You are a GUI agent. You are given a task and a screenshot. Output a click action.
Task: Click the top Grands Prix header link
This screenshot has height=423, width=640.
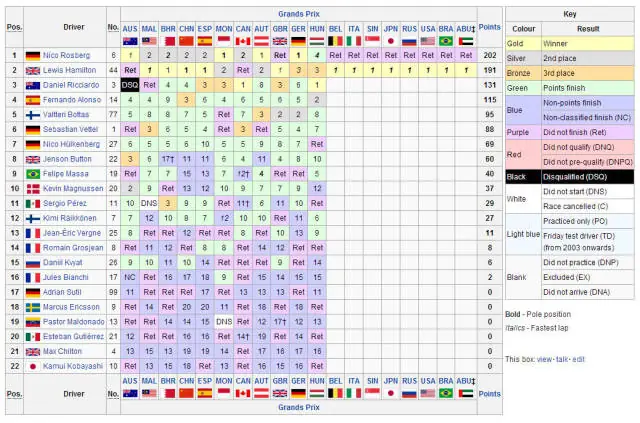point(298,12)
